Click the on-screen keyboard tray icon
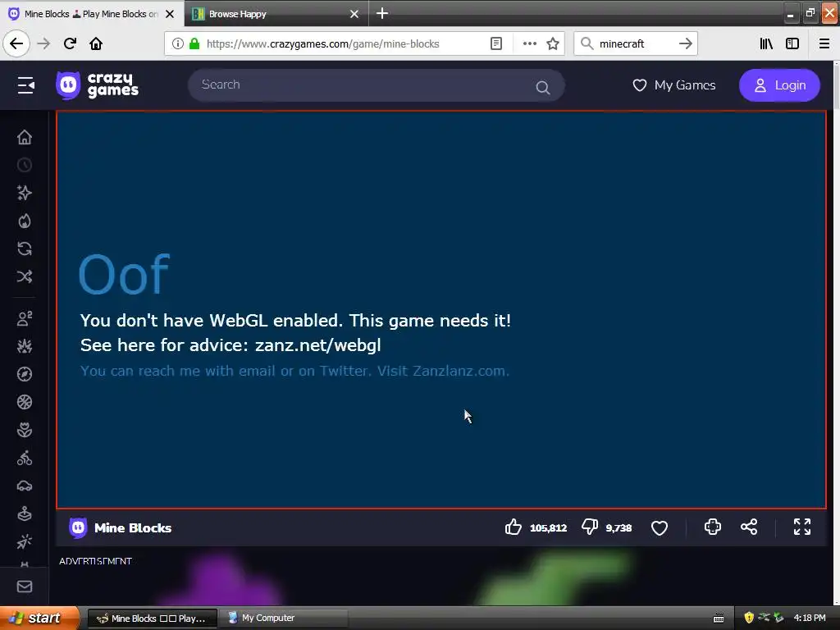840x630 pixels. click(x=719, y=619)
